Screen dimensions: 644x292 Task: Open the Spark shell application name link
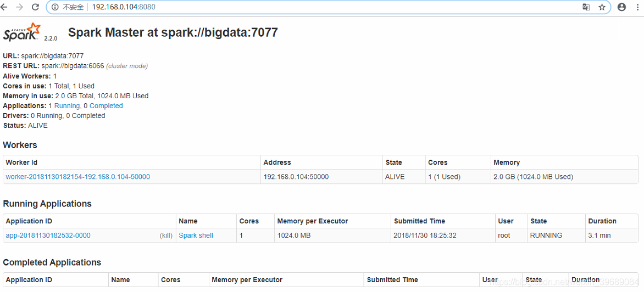(196, 235)
